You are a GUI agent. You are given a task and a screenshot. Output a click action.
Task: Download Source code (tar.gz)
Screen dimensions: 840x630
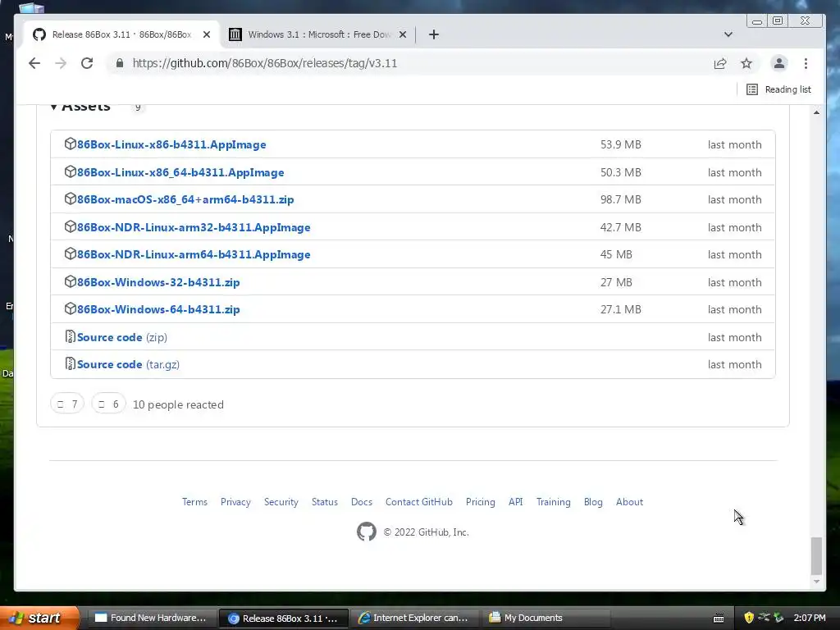coord(128,364)
